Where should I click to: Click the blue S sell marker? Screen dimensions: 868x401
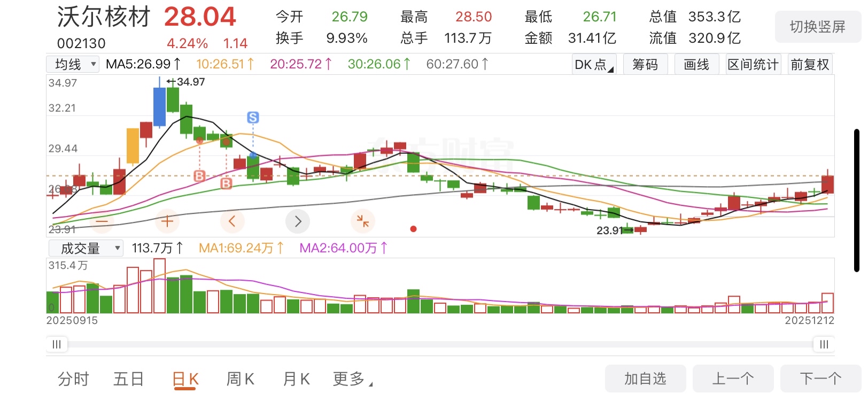(253, 118)
